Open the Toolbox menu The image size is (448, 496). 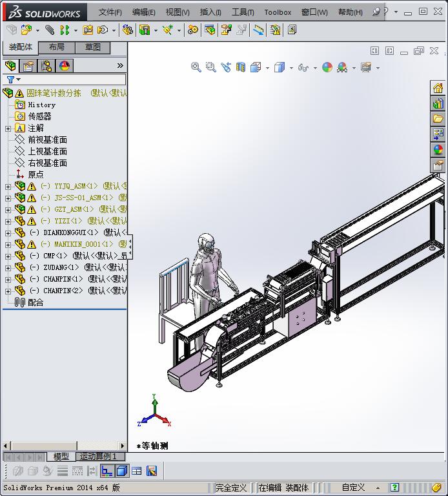(278, 12)
